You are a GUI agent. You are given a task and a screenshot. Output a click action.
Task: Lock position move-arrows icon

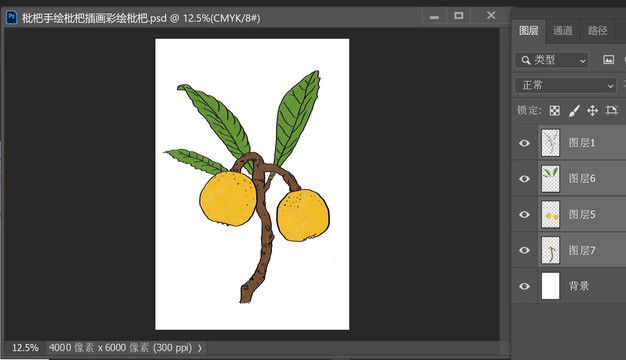[592, 111]
